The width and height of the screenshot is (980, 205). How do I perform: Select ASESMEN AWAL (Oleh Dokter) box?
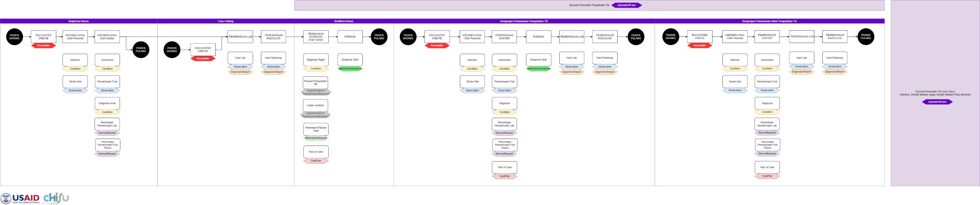pos(107,37)
